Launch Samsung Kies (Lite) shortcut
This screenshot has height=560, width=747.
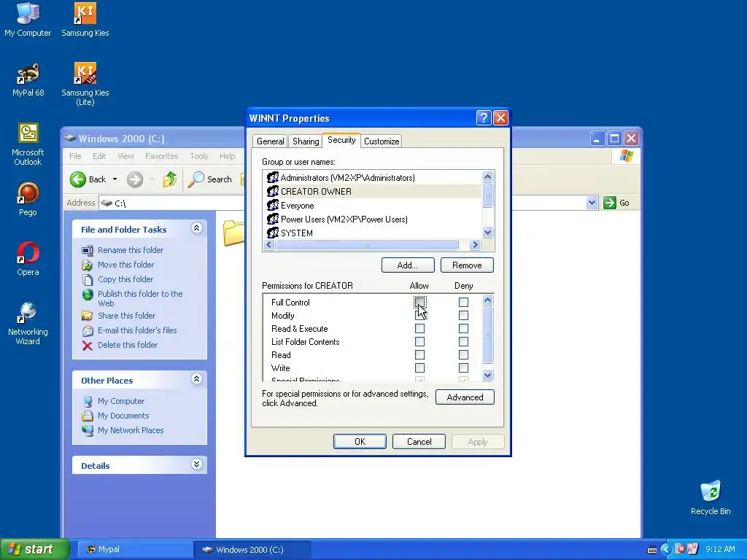click(85, 85)
